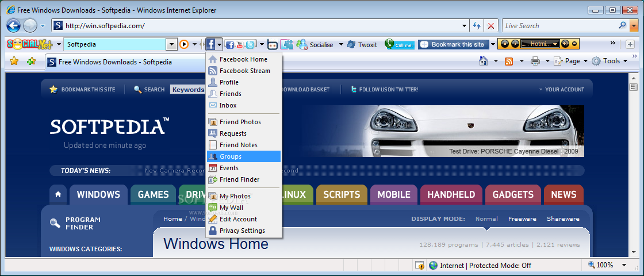Image resolution: width=644 pixels, height=276 pixels.
Task: Click the home icon tab on Softpedia
Action: 58,195
